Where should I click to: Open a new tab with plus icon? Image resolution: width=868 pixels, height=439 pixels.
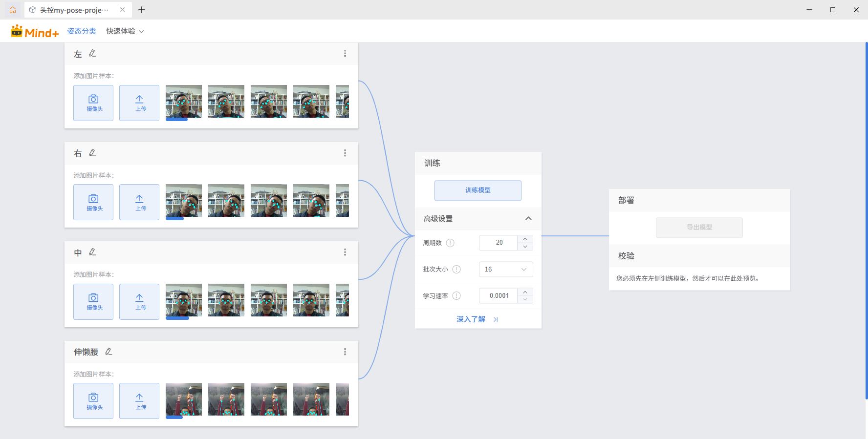click(x=142, y=10)
